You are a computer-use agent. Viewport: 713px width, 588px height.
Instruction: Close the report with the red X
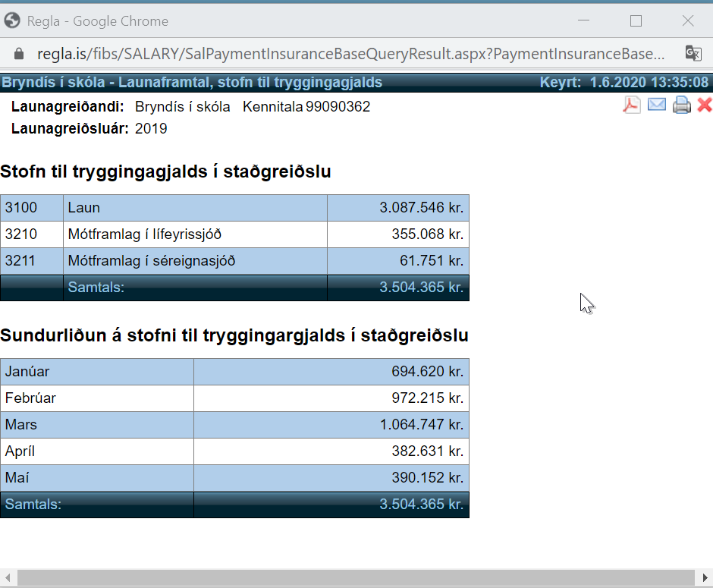pos(704,105)
